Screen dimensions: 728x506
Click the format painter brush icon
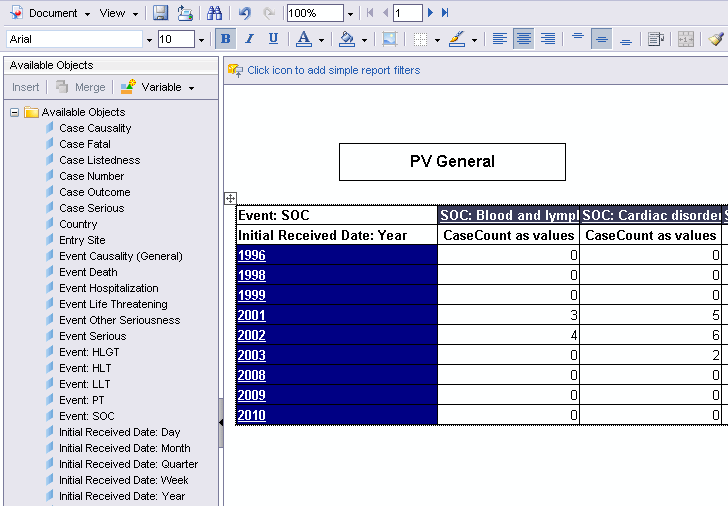tap(715, 39)
